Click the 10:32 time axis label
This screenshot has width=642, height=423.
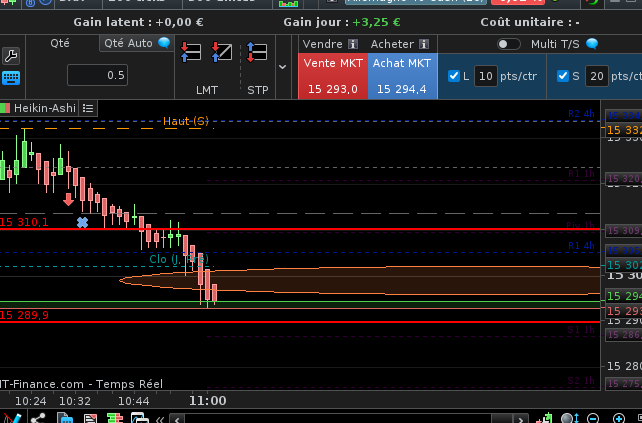75,400
